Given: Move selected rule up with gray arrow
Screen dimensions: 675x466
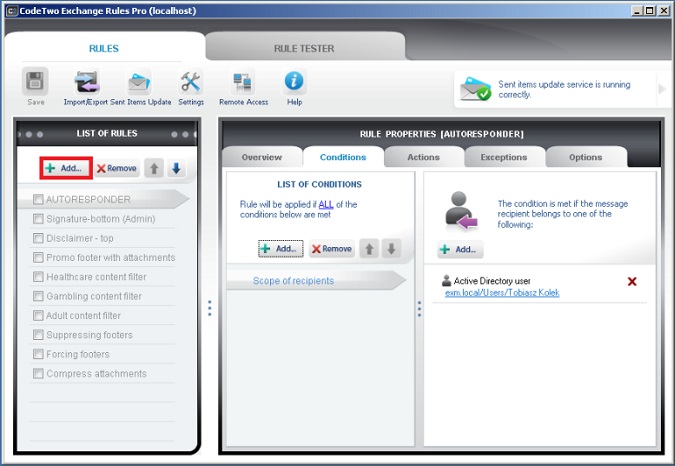Looking at the screenshot, I should (x=154, y=168).
